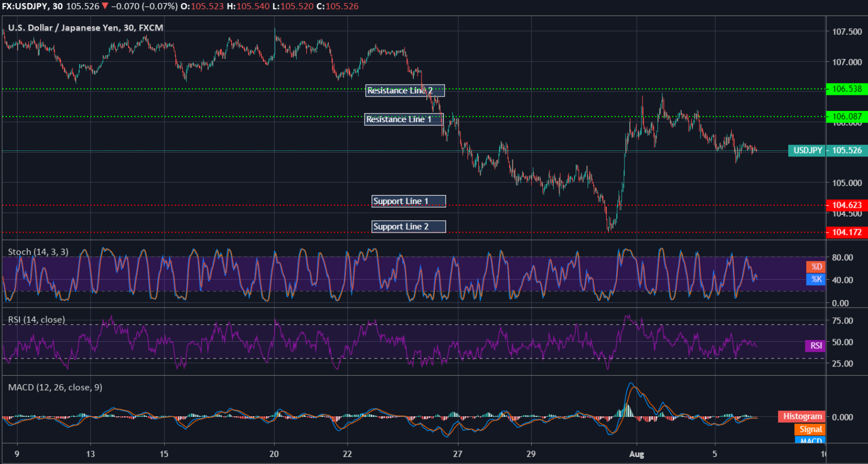868x464 pixels.
Task: Click the Histogram legend tag
Action: 802,416
